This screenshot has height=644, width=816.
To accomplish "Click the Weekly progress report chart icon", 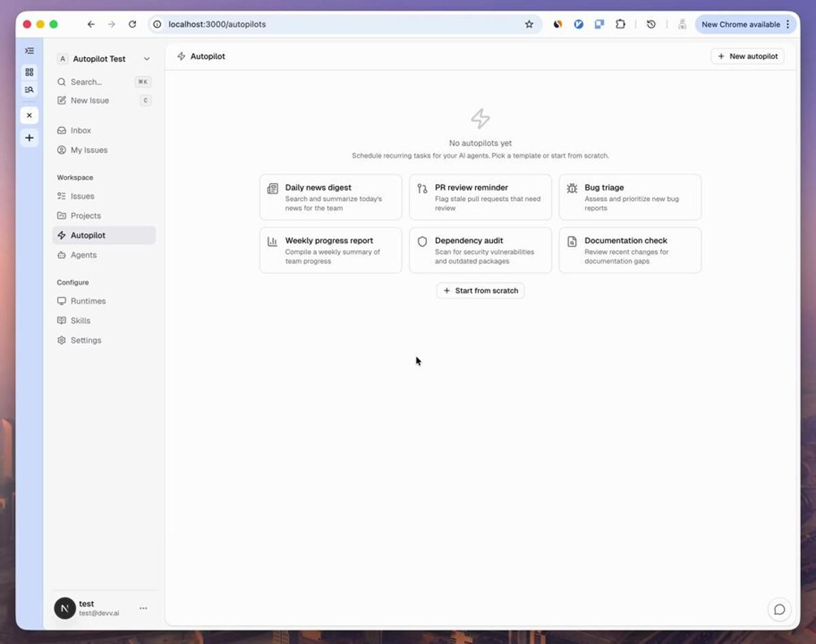I will click(x=273, y=241).
